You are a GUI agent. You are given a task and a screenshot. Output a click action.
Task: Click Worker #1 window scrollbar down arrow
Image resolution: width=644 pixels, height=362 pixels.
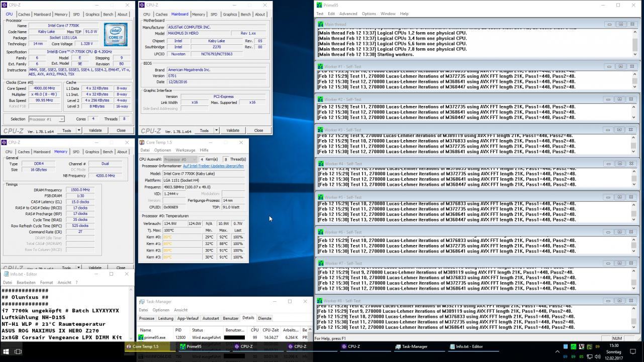634,87
